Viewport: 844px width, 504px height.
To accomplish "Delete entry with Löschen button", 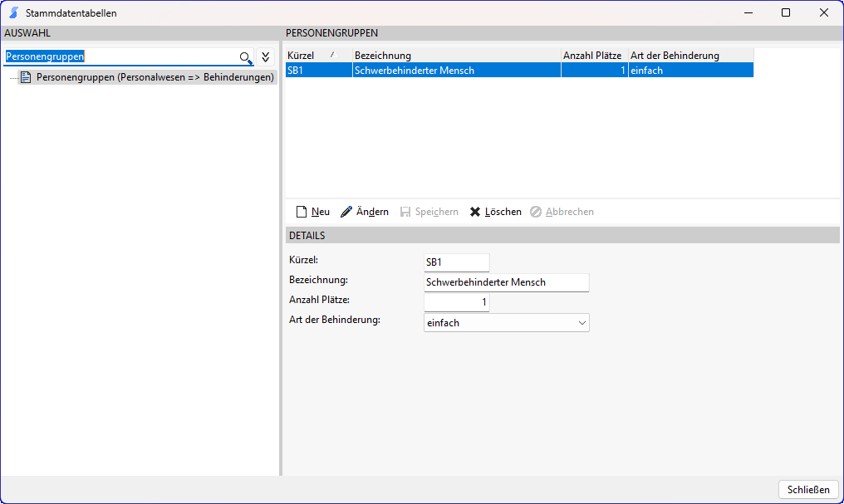I will click(x=496, y=212).
